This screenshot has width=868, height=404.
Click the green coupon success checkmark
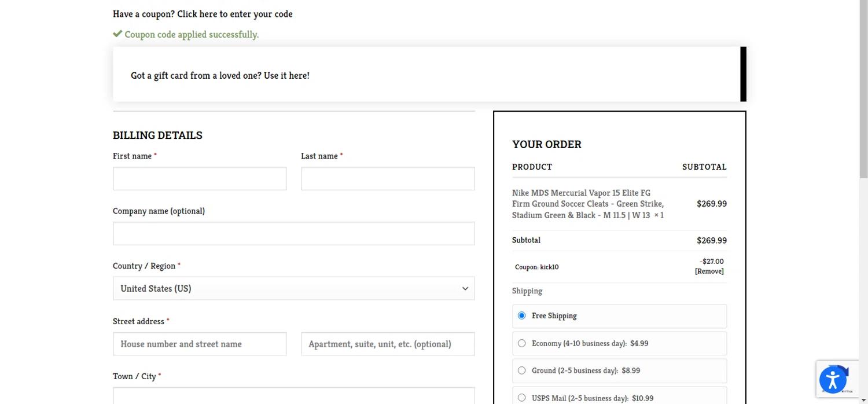pos(117,34)
